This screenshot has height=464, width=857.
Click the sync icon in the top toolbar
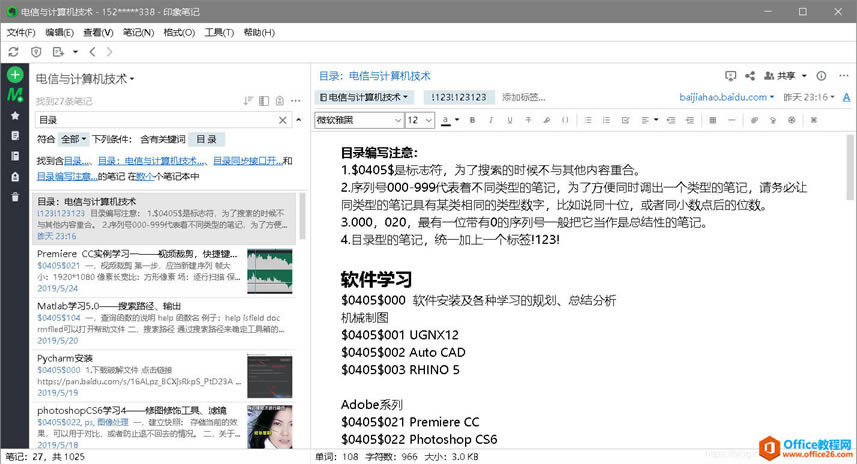point(14,52)
